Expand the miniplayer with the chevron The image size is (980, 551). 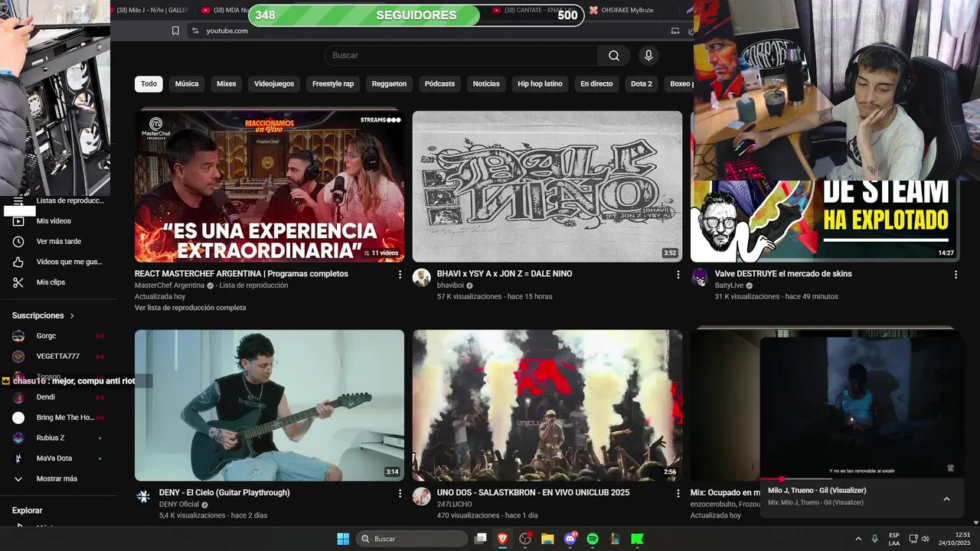(946, 499)
